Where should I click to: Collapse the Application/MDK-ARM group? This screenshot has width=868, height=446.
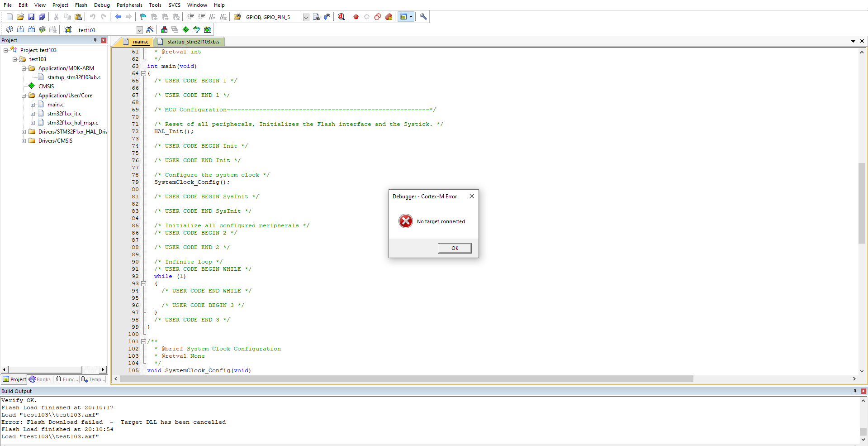point(24,68)
